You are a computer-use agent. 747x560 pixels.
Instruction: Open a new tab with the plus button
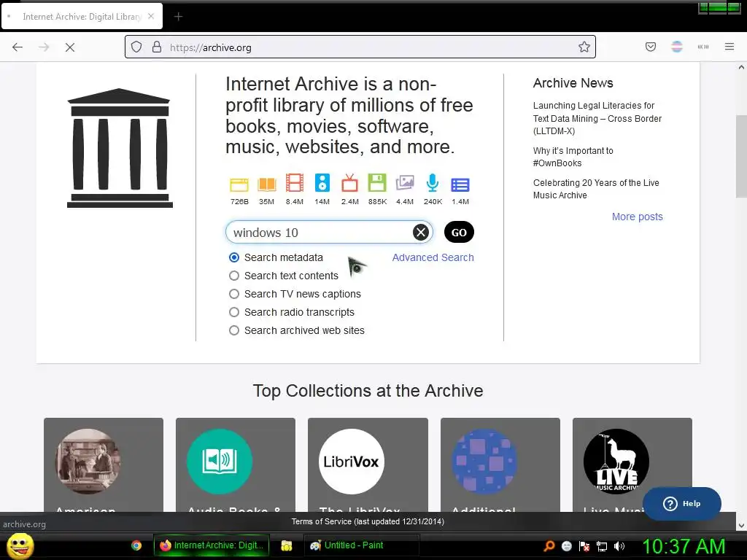(x=178, y=17)
